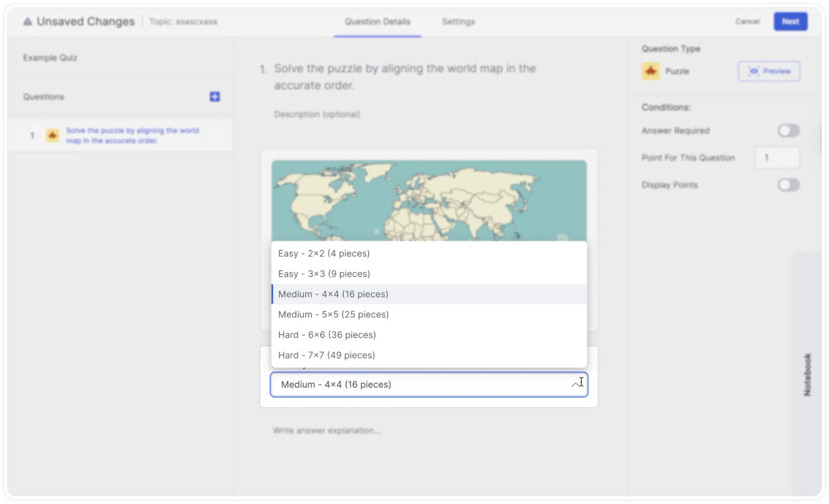Click the warning icon beside Unsaved Changes
Screen dimensions: 829x504
coord(27,22)
